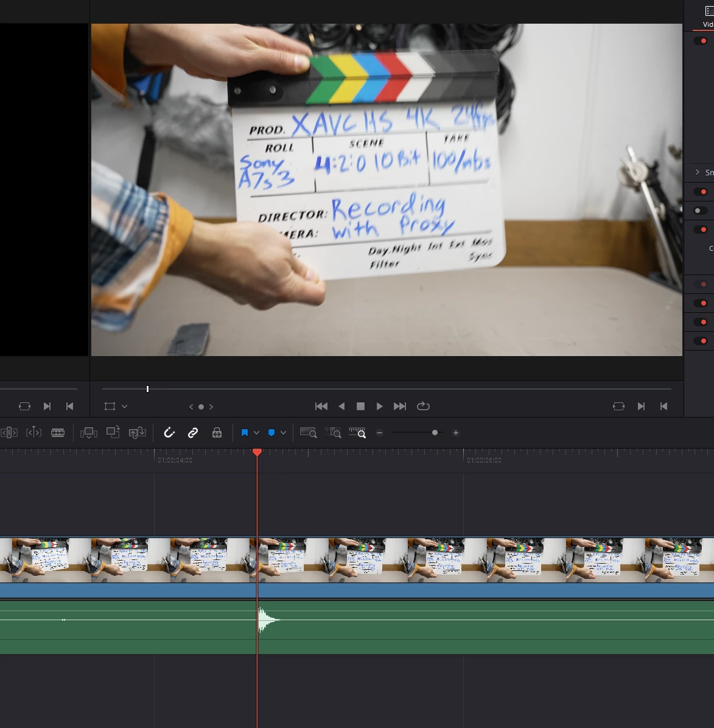Click the Replace Clip icon
Viewport: 714px width, 728px height.
tap(138, 433)
